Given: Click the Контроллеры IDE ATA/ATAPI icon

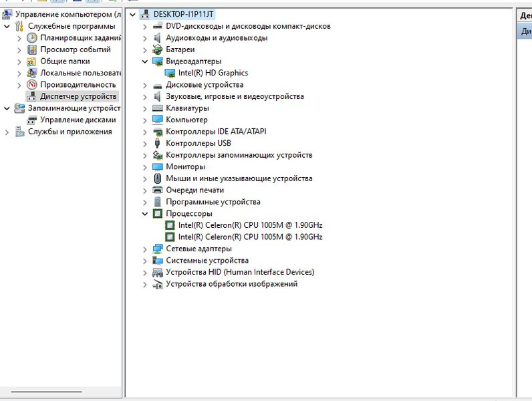Looking at the screenshot, I should coord(158,132).
